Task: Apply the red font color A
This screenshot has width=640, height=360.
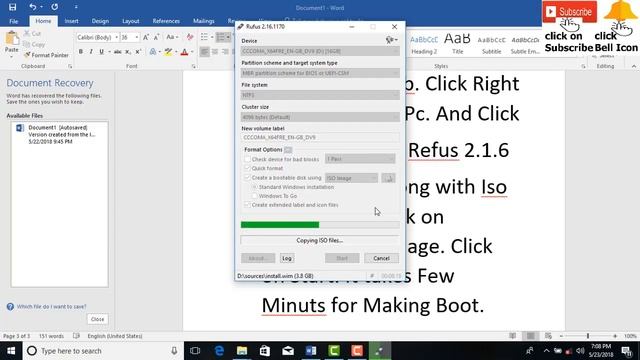Action: [x=184, y=52]
